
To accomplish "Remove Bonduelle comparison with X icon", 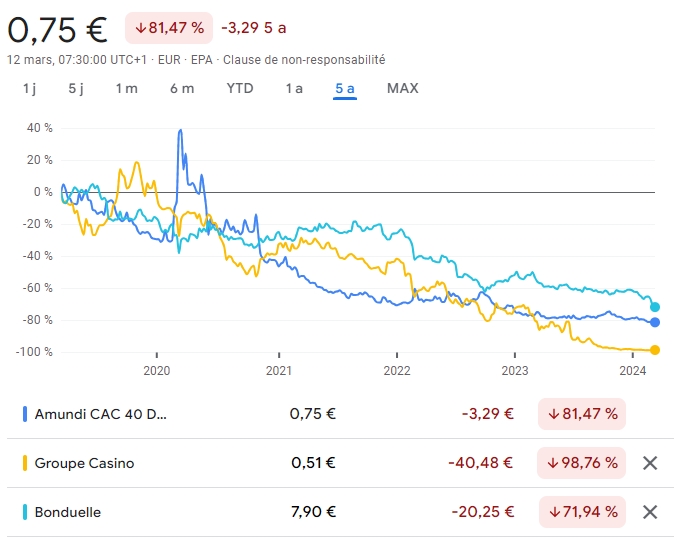I will (650, 512).
